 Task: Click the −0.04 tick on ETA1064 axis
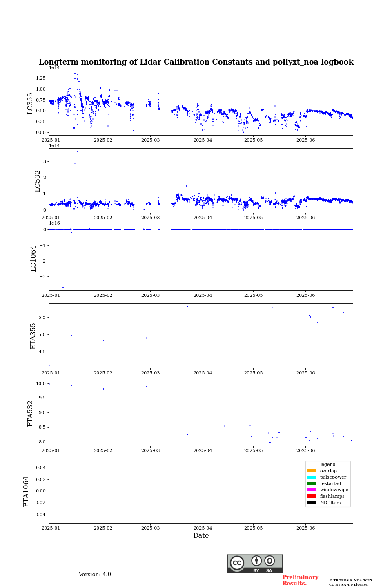click(39, 514)
